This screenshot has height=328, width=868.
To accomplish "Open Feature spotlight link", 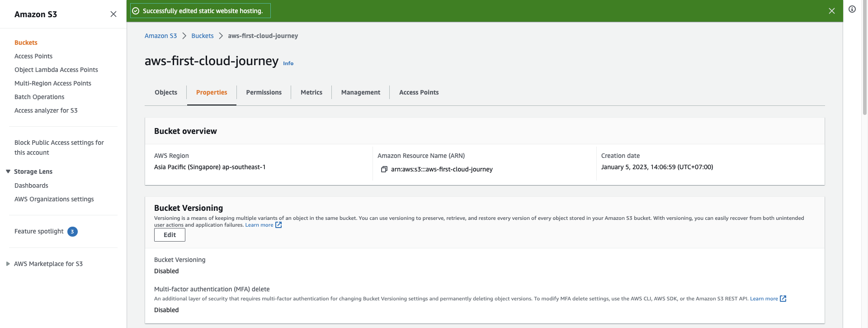I will pos(39,231).
